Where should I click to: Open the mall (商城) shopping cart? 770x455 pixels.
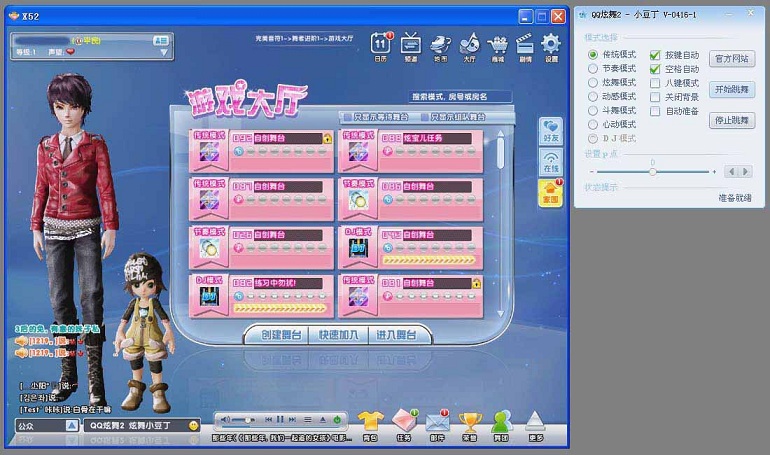[498, 47]
